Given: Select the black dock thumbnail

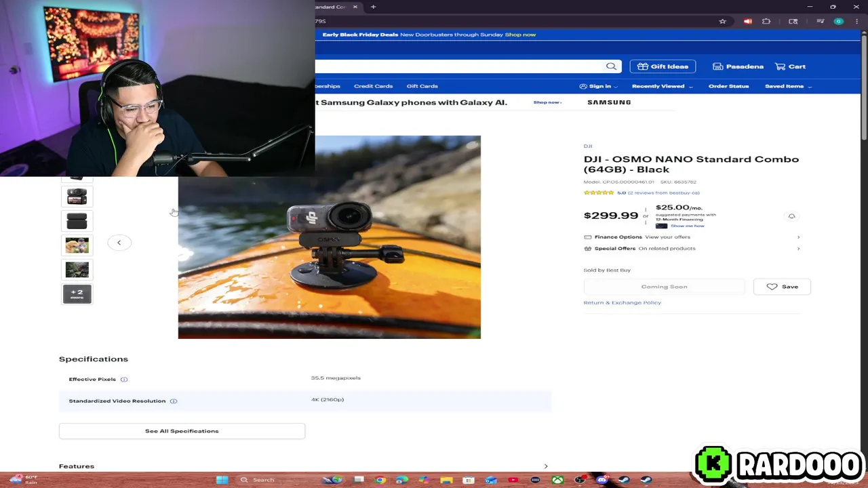Looking at the screenshot, I should (x=77, y=220).
